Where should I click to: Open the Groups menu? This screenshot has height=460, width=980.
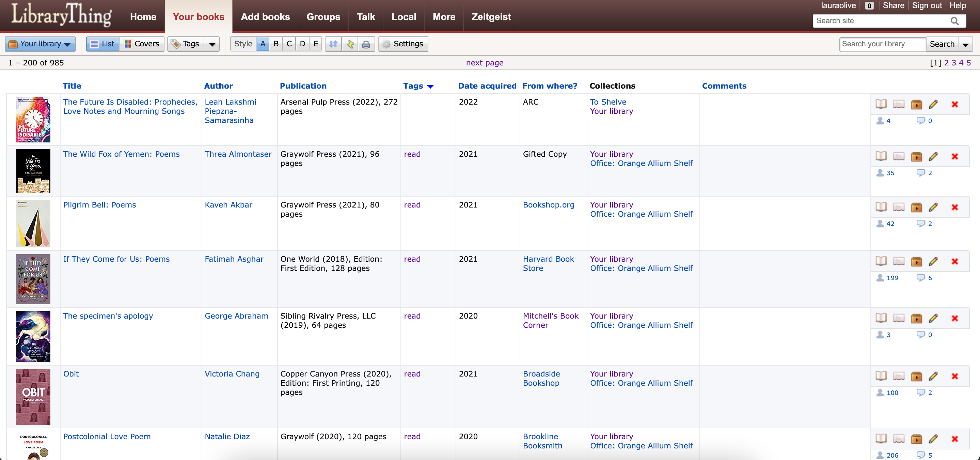[x=323, y=17]
